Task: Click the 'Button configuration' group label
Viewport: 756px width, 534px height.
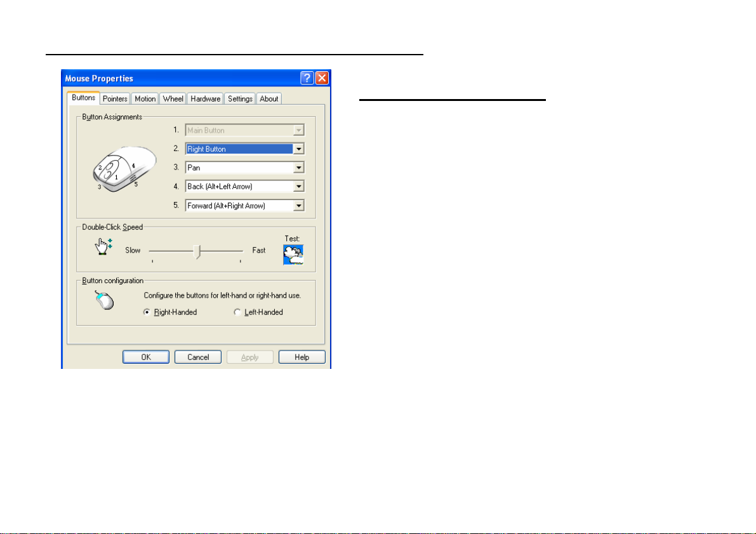Action: [113, 281]
